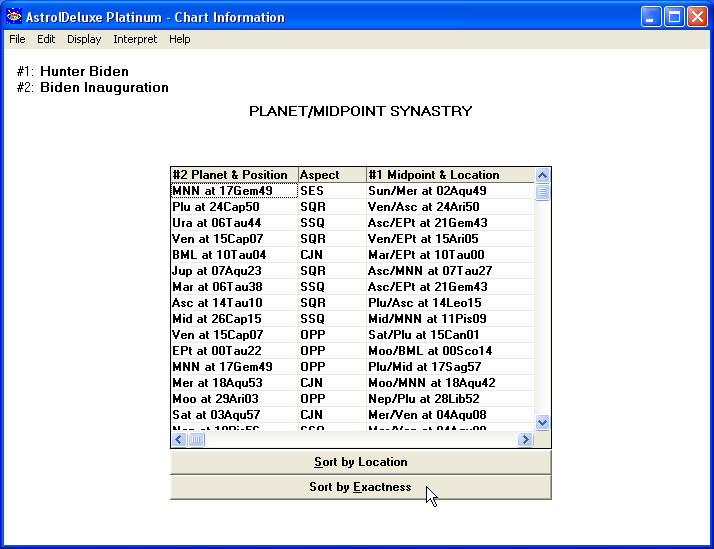This screenshot has width=714, height=549.
Task: Click 'Mer/Ven at 04Aqu08' in the Sat row
Action: (451, 415)
